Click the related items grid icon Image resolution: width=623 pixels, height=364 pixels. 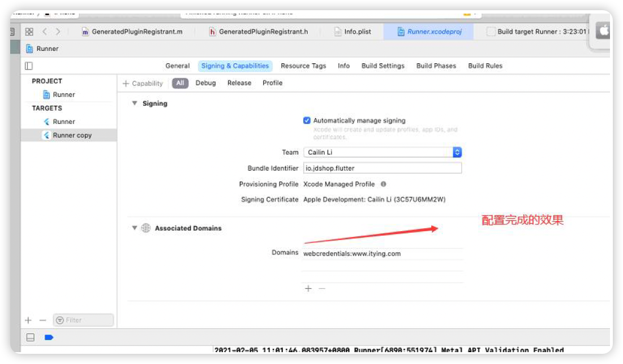click(x=29, y=32)
